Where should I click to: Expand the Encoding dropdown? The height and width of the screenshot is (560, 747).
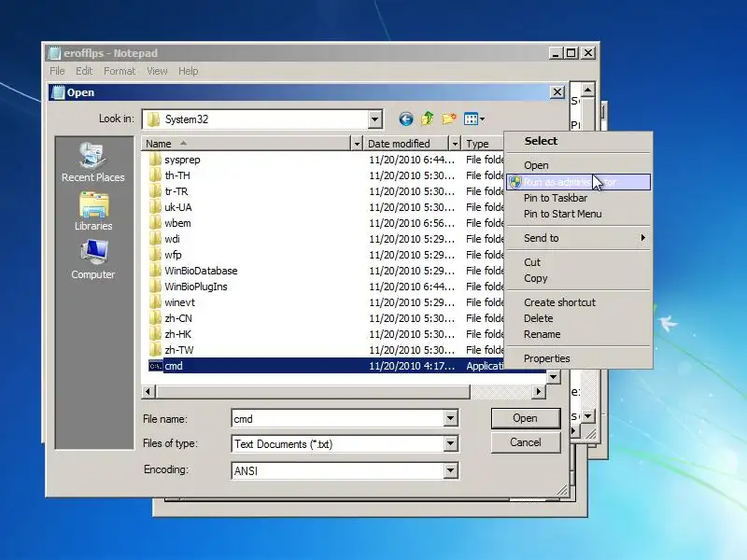(x=451, y=471)
